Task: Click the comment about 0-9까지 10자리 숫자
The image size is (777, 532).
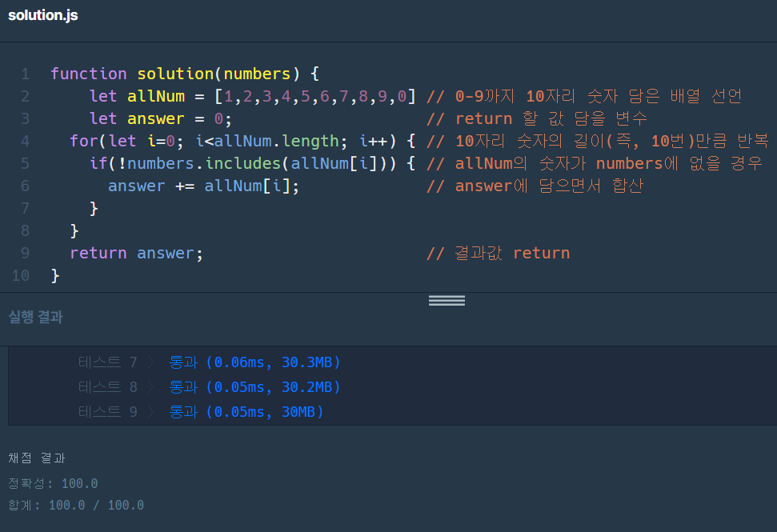Action: click(x=584, y=96)
